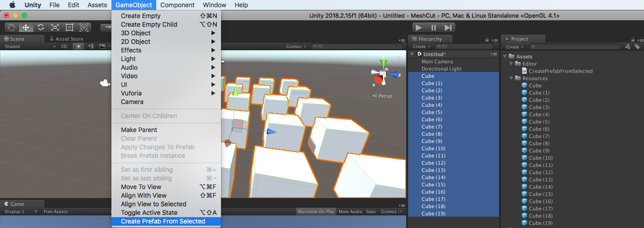Toggle scene effects image icon
644x228 pixels.
click(x=102, y=46)
